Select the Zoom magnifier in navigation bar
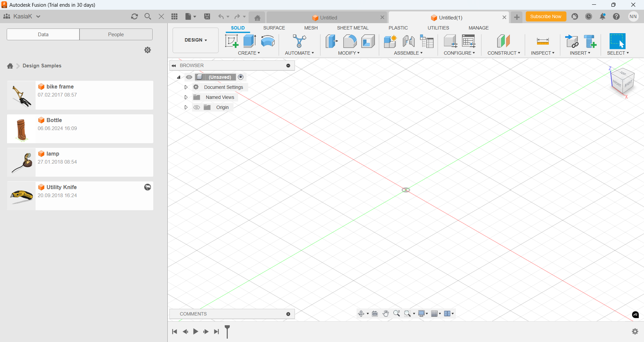 click(x=396, y=313)
